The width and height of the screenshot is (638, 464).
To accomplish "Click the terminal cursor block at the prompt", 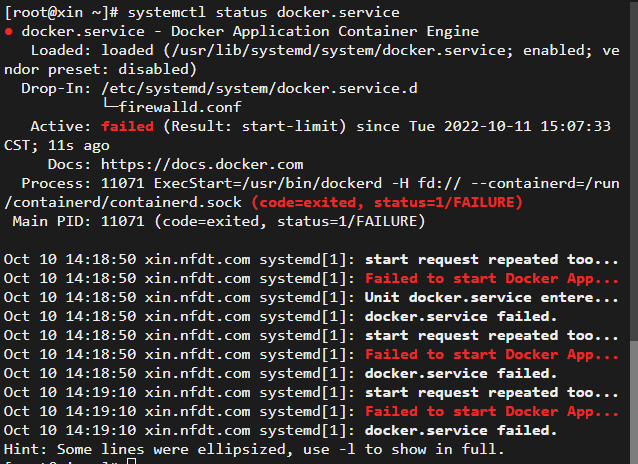I will [131, 461].
